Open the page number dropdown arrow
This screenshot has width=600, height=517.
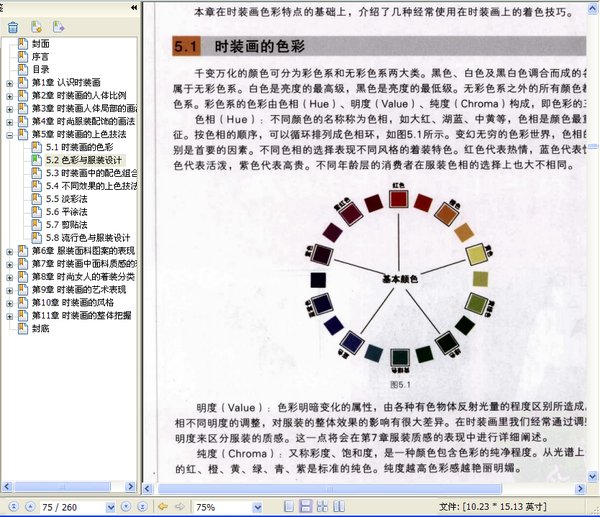point(111,507)
